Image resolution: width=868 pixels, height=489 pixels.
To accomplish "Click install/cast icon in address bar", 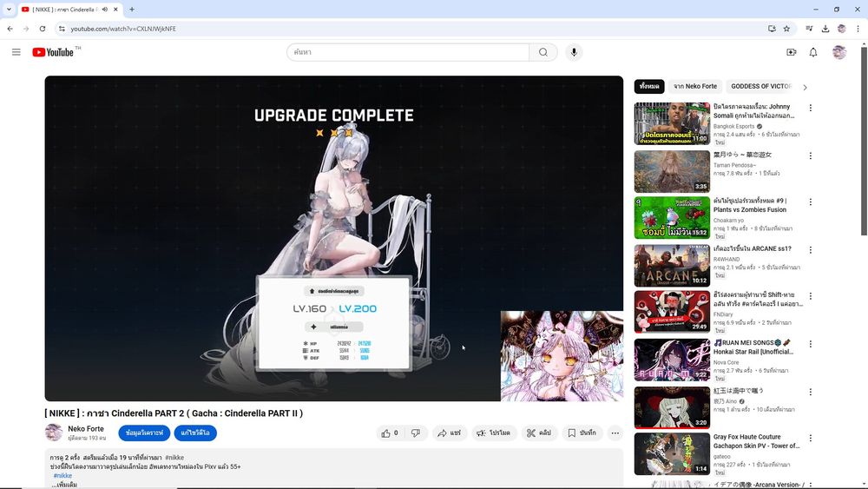I will point(772,29).
